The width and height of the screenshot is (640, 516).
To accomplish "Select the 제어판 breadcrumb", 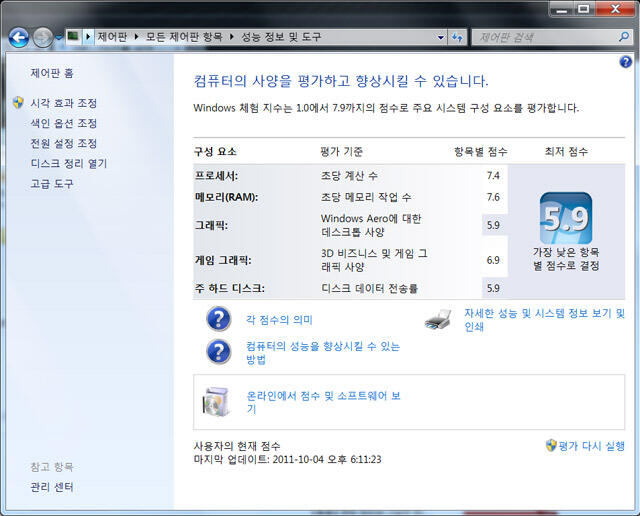I will coord(112,37).
